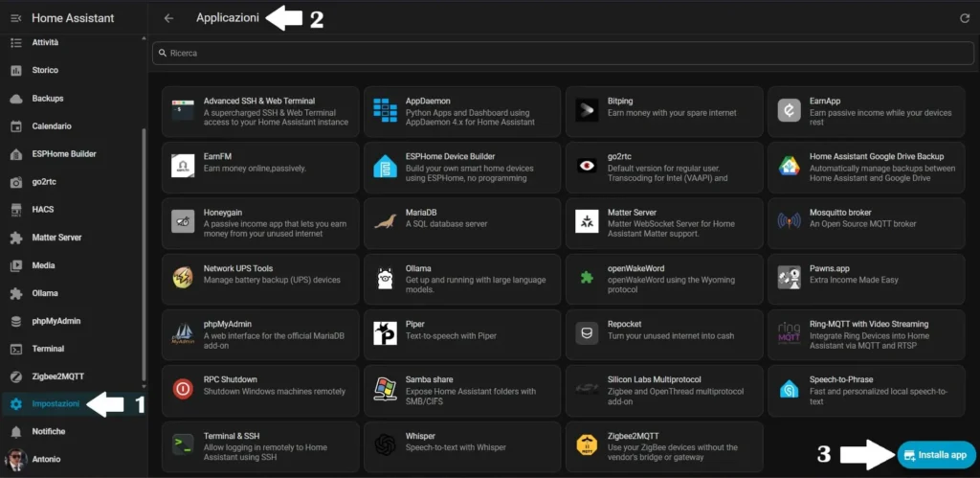Image resolution: width=980 pixels, height=478 pixels.
Task: Open the Antonio user profile avatar
Action: tap(16, 459)
